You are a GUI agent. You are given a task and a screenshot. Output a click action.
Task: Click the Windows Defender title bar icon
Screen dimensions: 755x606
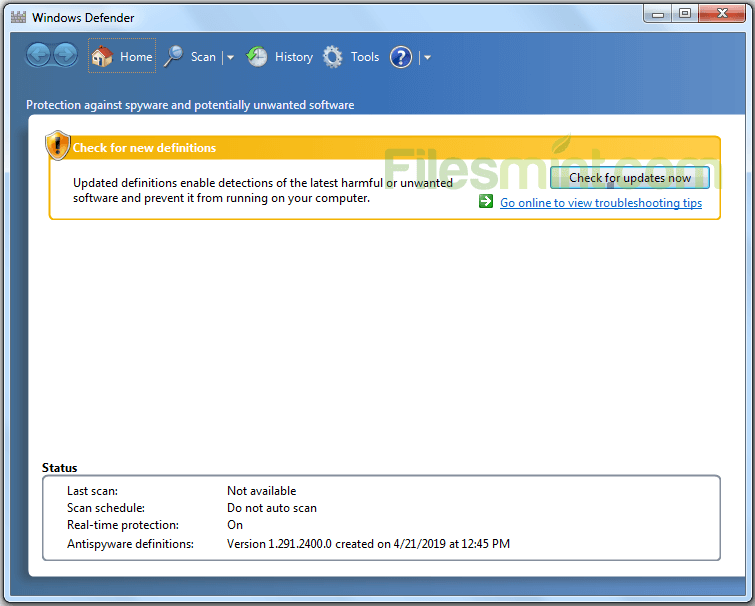[x=18, y=17]
